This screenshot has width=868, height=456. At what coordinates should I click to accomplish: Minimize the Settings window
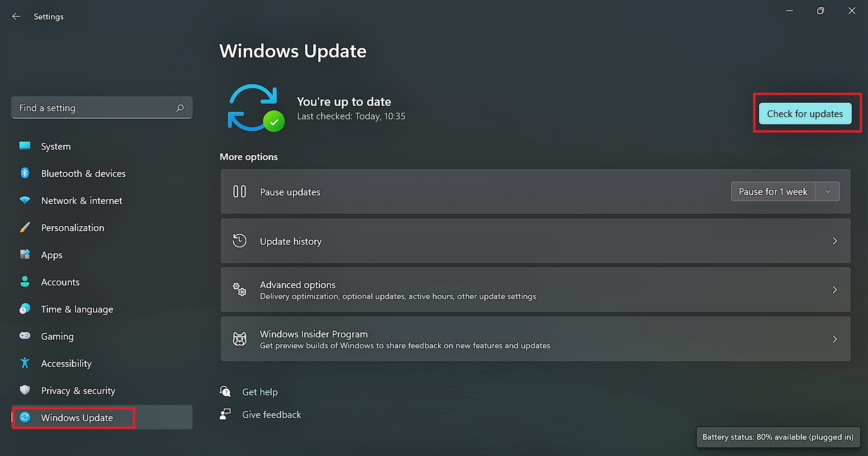point(790,11)
